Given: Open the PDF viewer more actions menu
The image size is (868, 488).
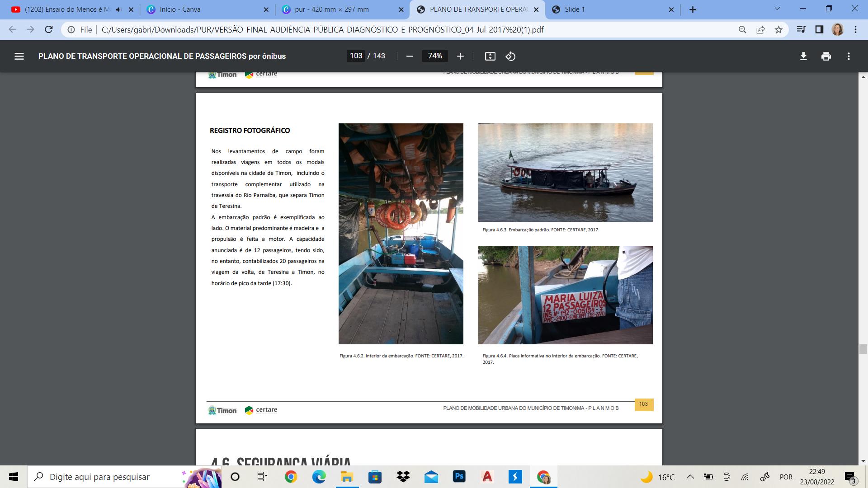Looking at the screenshot, I should tap(849, 56).
